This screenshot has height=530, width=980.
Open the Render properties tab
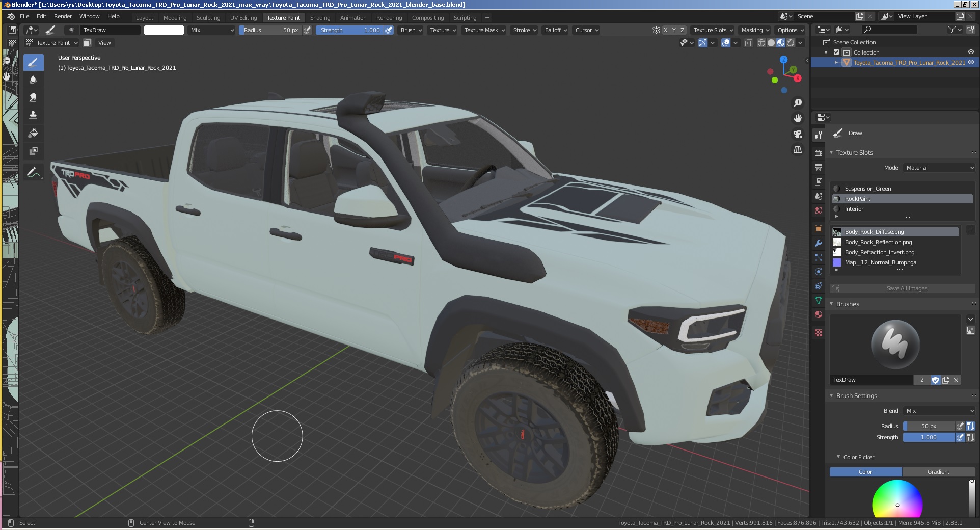pyautogui.click(x=819, y=153)
